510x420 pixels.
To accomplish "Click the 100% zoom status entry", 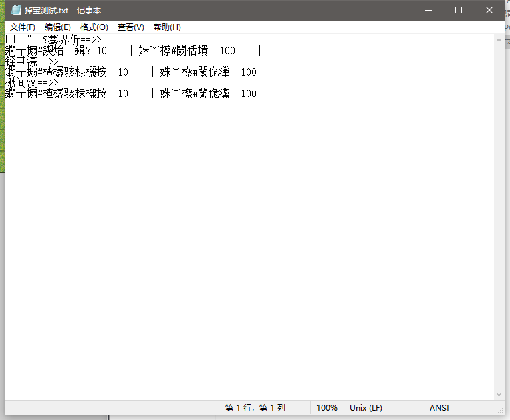I will 327,408.
